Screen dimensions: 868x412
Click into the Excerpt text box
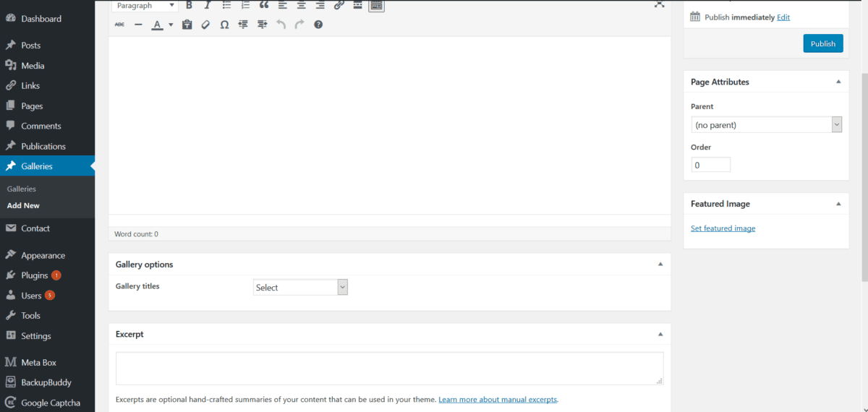pos(389,368)
